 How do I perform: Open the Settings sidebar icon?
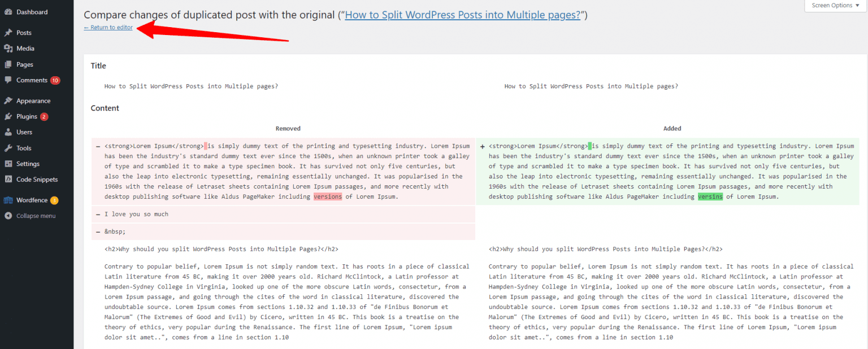pyautogui.click(x=8, y=163)
